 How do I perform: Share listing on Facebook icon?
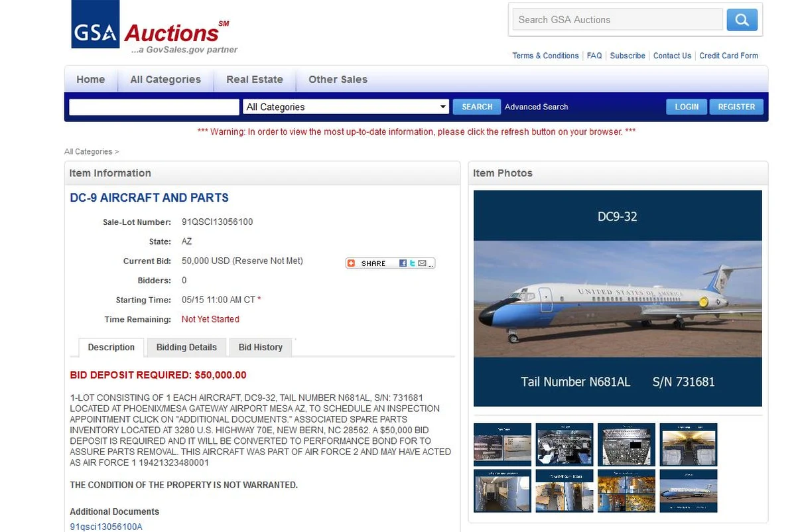coord(403,263)
